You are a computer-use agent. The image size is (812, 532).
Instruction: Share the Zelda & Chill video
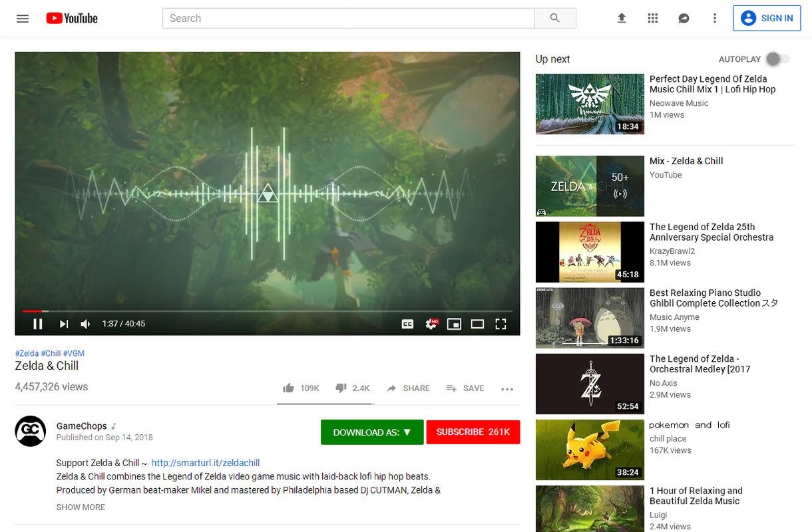tap(408, 388)
